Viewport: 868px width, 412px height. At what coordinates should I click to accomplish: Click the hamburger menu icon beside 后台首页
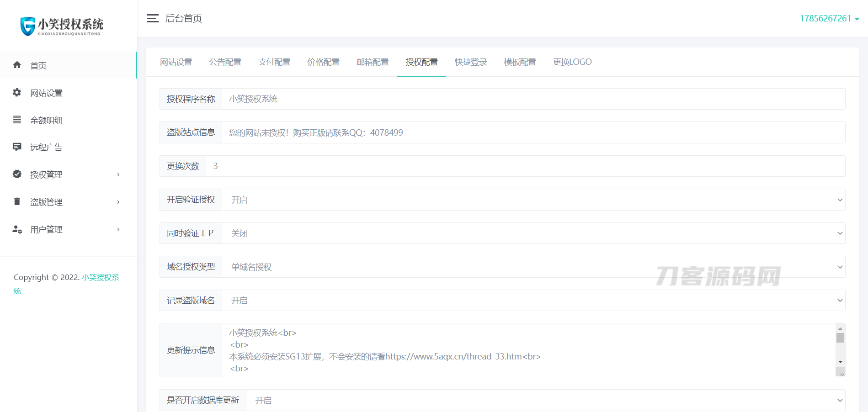point(153,18)
